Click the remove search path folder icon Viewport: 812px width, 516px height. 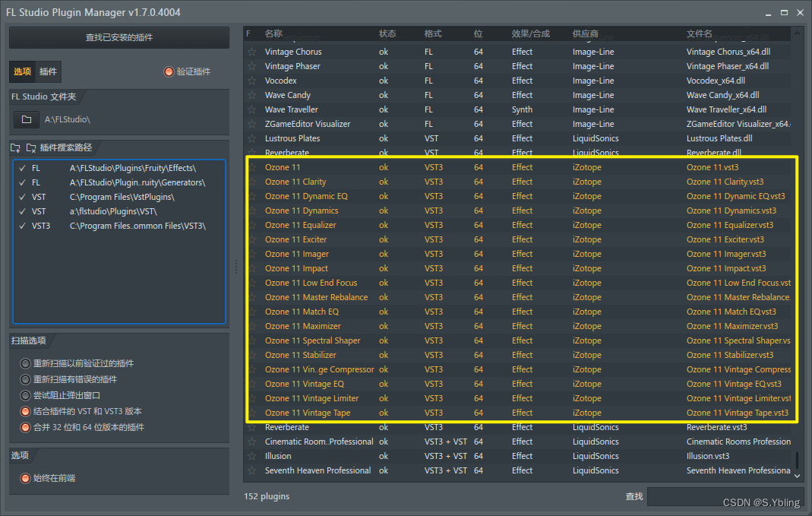(31, 147)
